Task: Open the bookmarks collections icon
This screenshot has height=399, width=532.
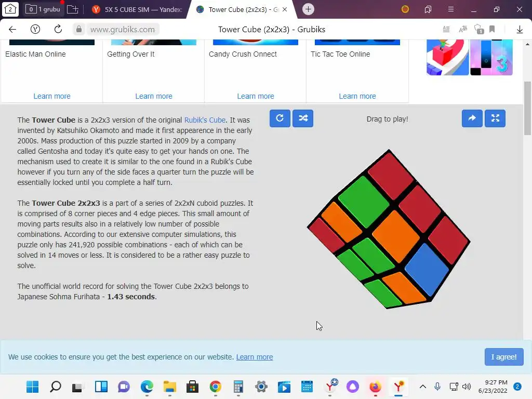Action: point(428,9)
